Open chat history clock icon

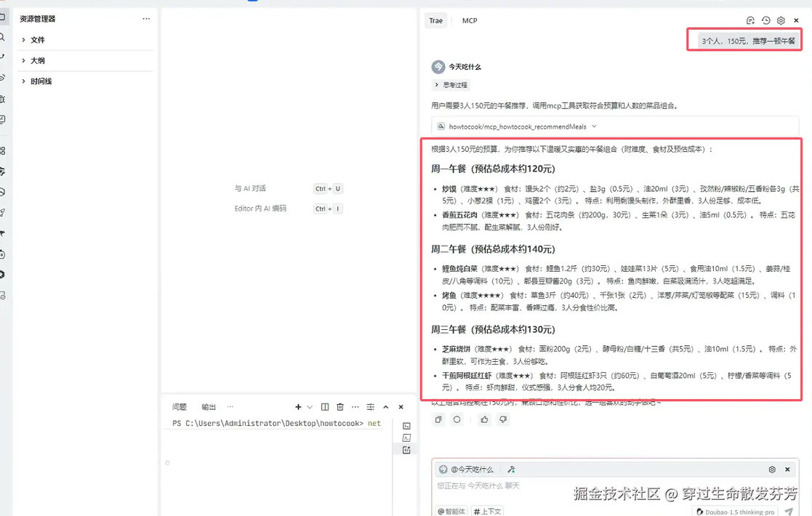[765, 20]
